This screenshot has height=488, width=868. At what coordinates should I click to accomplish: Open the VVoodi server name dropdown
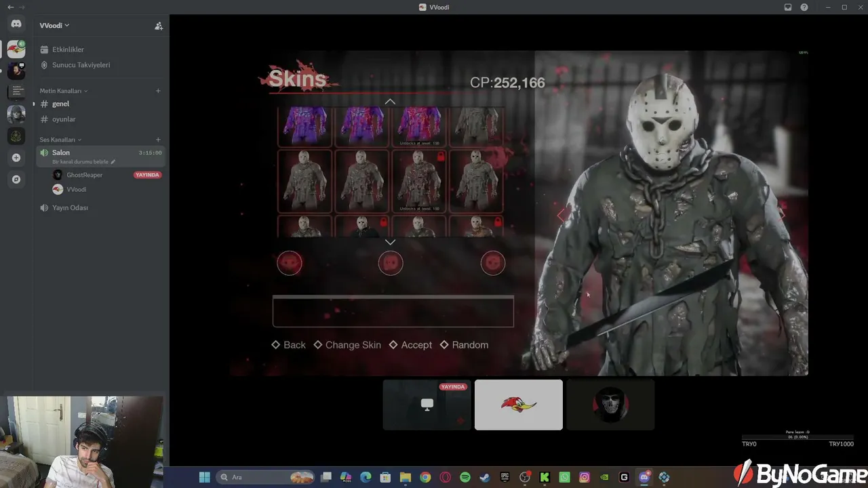54,26
